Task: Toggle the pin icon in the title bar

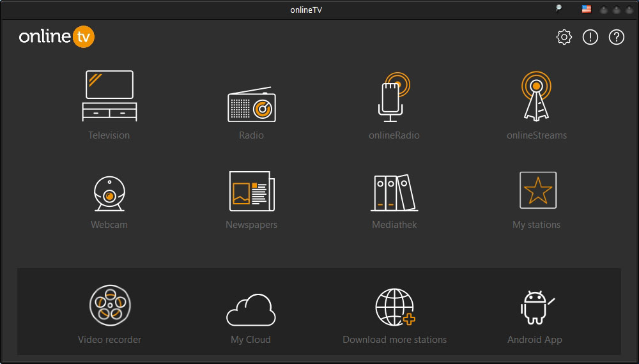Action: tap(558, 9)
